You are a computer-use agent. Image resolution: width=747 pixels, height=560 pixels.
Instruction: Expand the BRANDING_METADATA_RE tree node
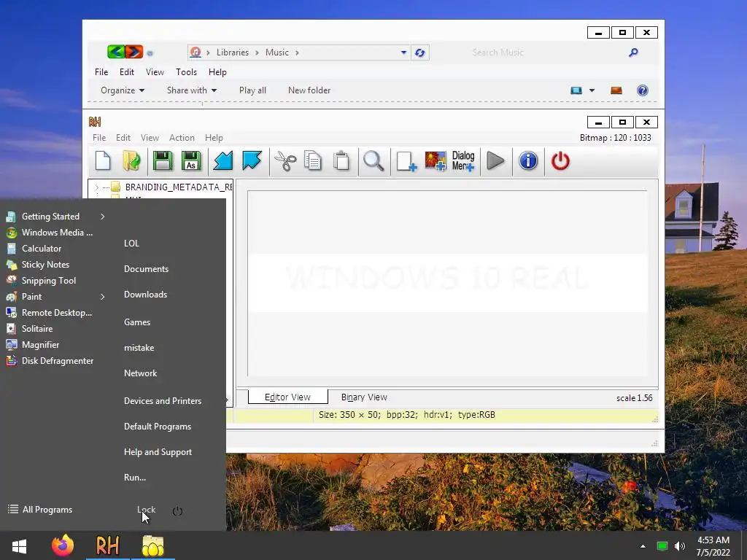[x=97, y=187]
